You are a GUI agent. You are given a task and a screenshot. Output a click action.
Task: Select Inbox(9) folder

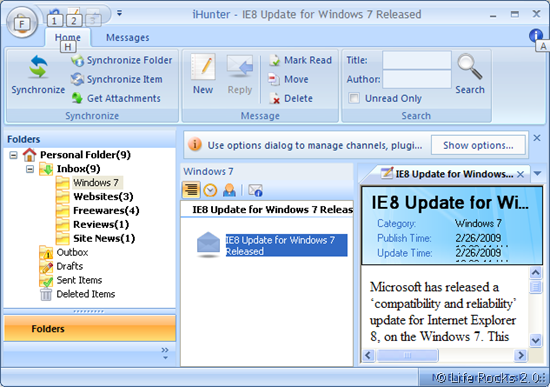[79, 169]
